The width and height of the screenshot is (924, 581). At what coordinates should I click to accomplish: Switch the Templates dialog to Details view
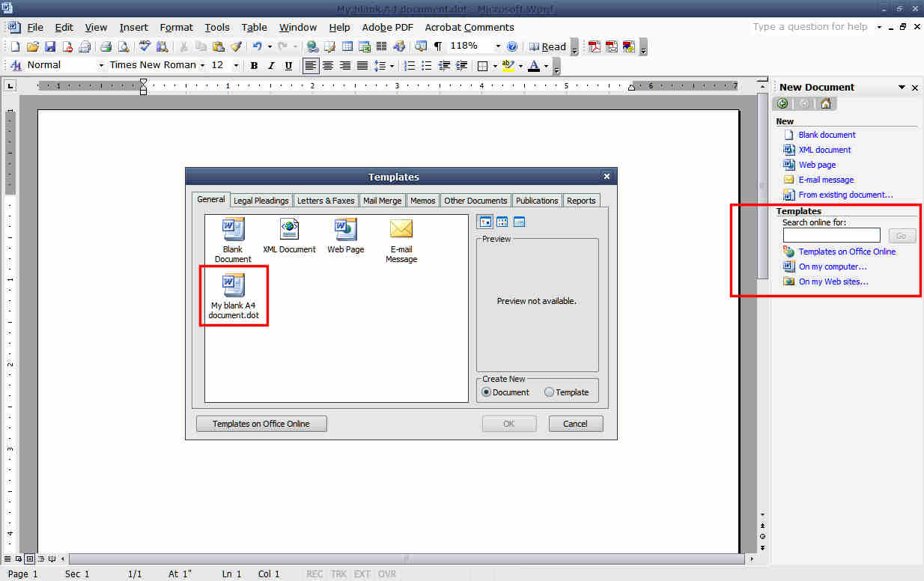(x=519, y=222)
